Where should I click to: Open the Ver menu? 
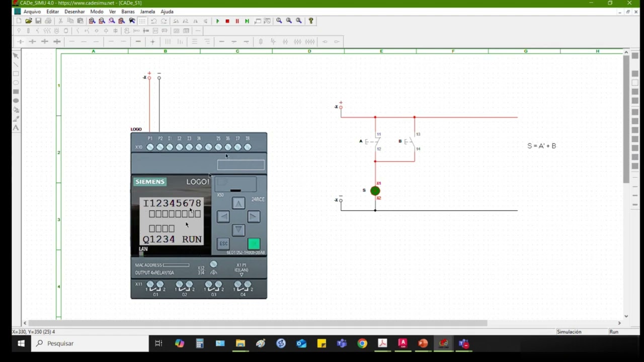click(x=112, y=12)
